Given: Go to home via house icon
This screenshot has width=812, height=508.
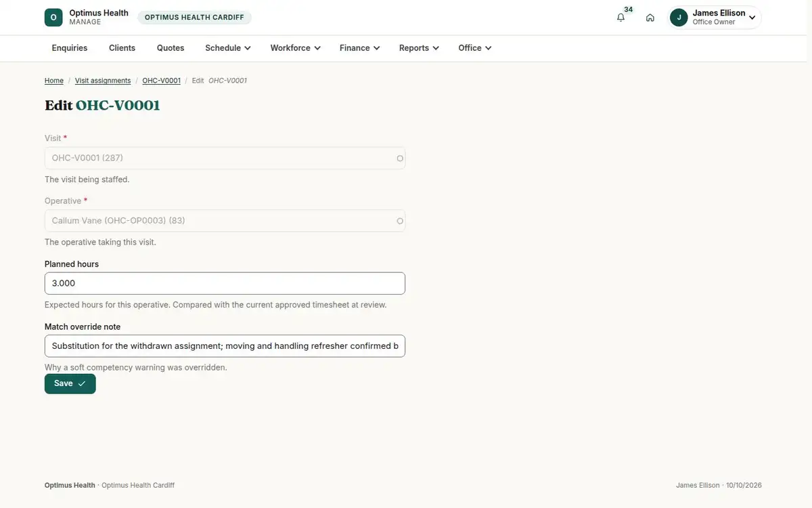Looking at the screenshot, I should (650, 18).
